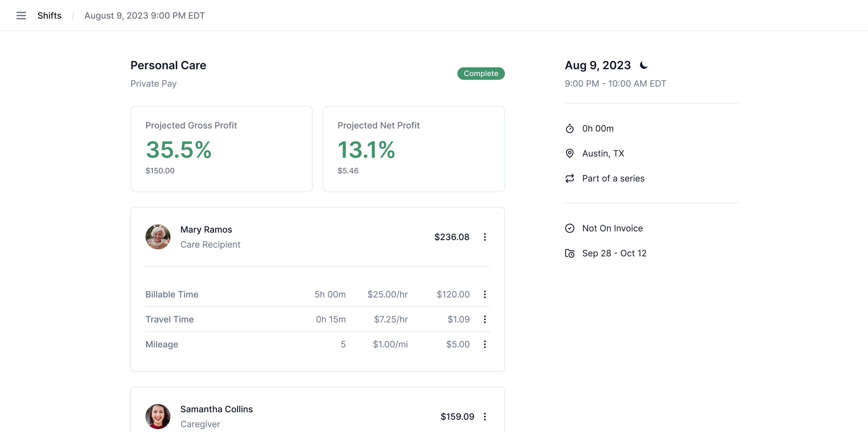Viewport: 868px width, 432px height.
Task: Click the Shifts breadcrumb link
Action: click(x=49, y=15)
